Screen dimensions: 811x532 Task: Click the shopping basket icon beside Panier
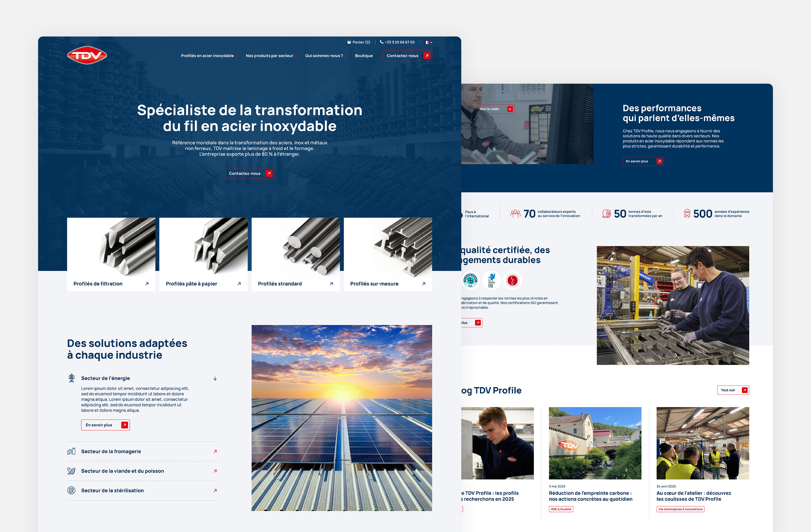point(349,42)
